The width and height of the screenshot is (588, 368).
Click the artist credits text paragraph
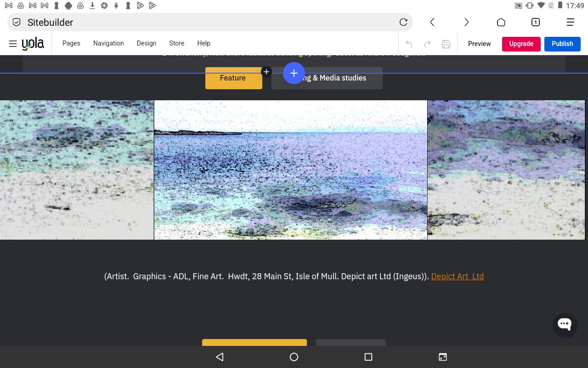tap(294, 276)
